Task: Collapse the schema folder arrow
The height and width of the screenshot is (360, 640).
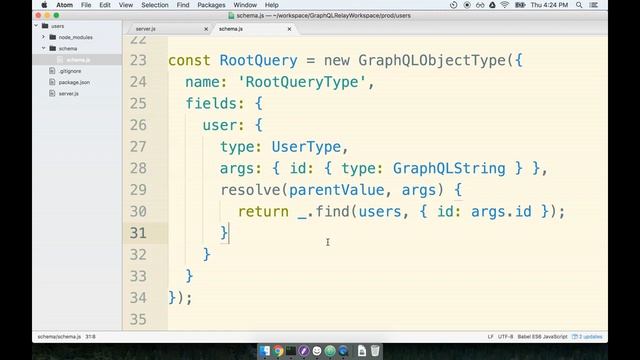Action: (43, 48)
